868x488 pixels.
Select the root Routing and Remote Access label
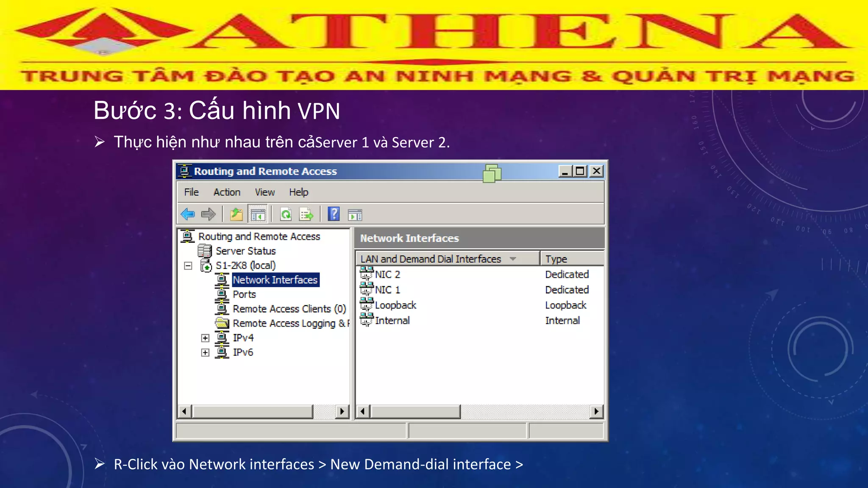coord(259,236)
